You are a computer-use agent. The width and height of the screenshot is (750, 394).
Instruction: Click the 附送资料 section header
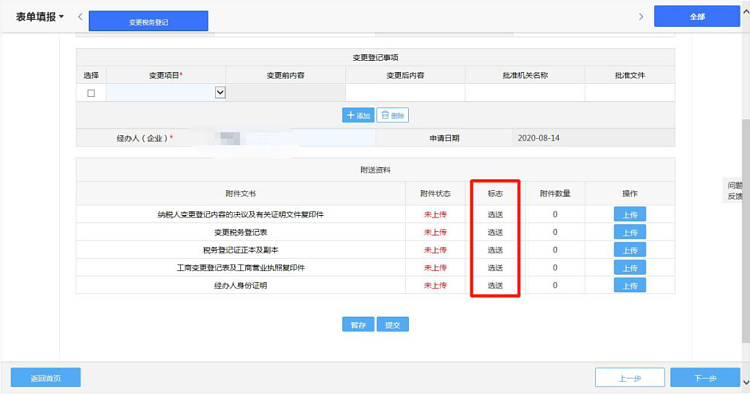pyautogui.click(x=375, y=170)
